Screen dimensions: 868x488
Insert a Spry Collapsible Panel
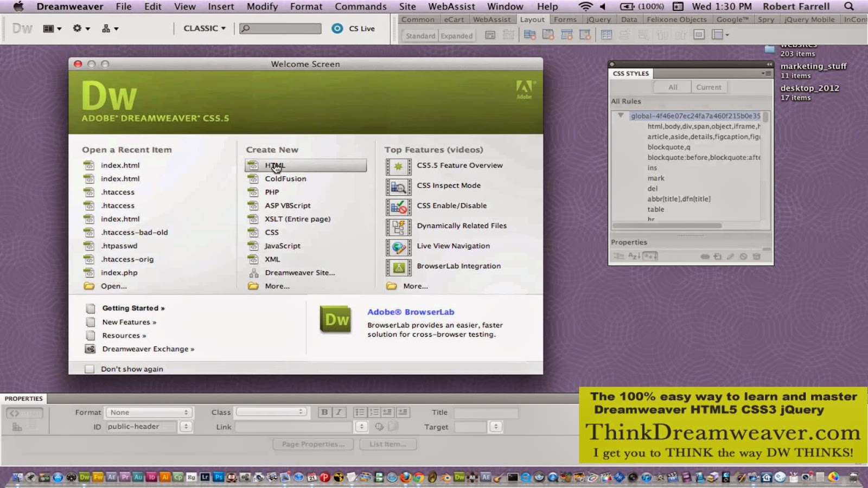click(x=585, y=35)
